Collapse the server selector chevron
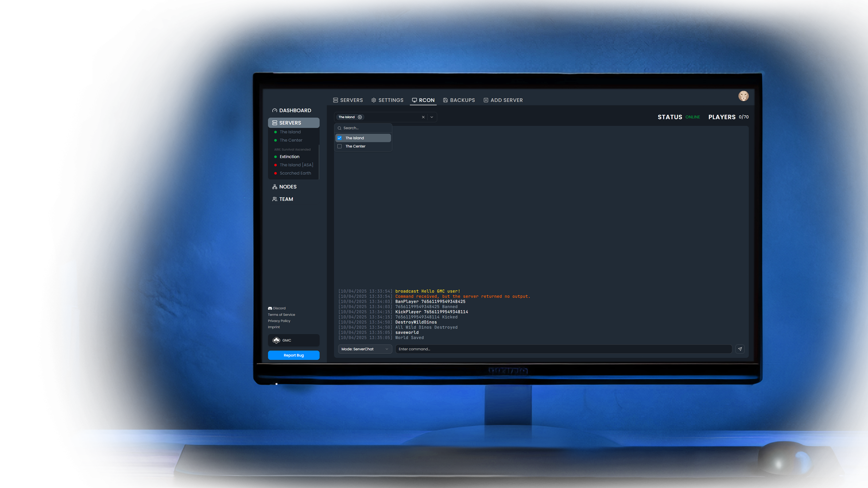The image size is (868, 488). pyautogui.click(x=432, y=117)
